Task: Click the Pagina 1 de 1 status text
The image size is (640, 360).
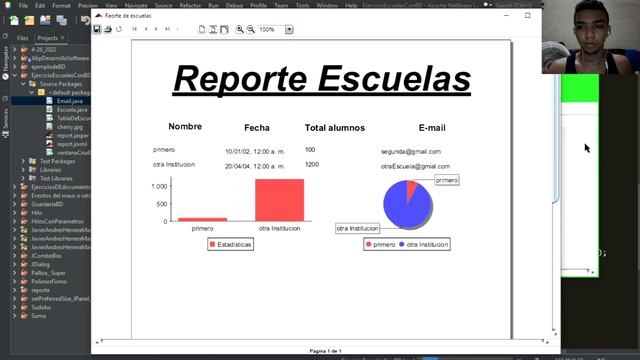Action: click(x=325, y=351)
